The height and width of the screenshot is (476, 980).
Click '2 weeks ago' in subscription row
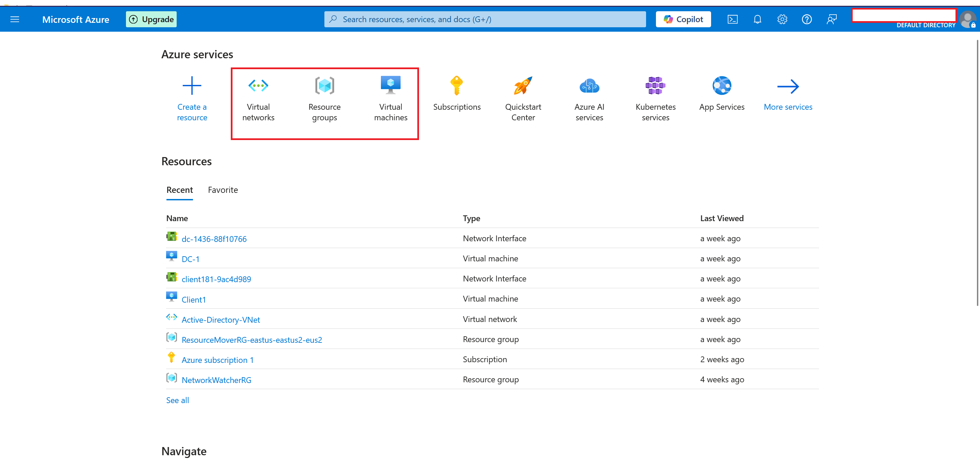(x=722, y=359)
